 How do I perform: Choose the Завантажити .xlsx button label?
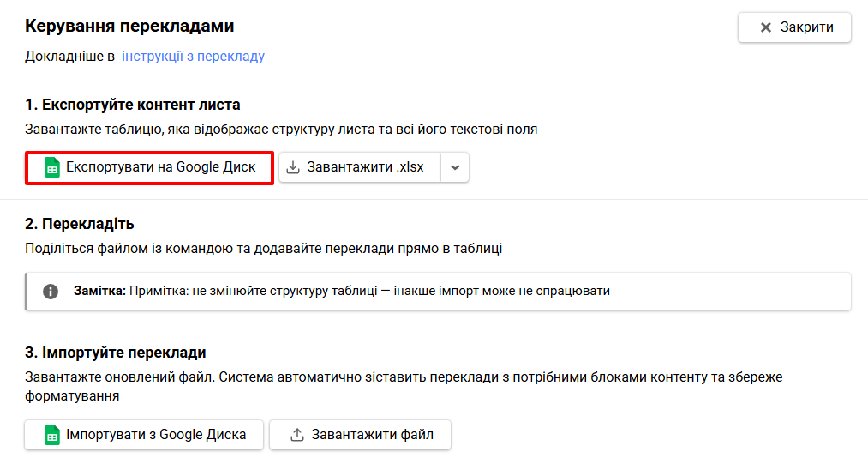click(x=365, y=167)
